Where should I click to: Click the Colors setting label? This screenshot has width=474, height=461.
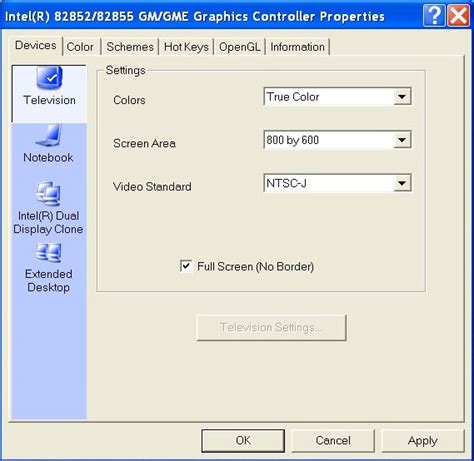click(x=129, y=100)
